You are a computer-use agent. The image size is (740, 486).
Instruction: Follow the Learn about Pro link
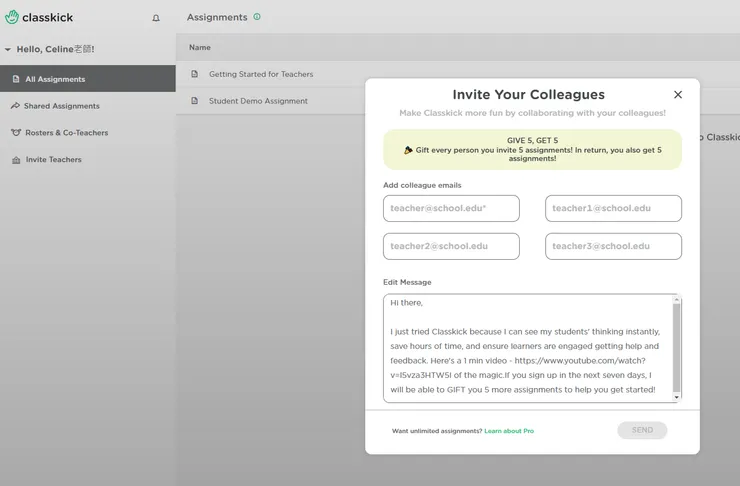(509, 431)
